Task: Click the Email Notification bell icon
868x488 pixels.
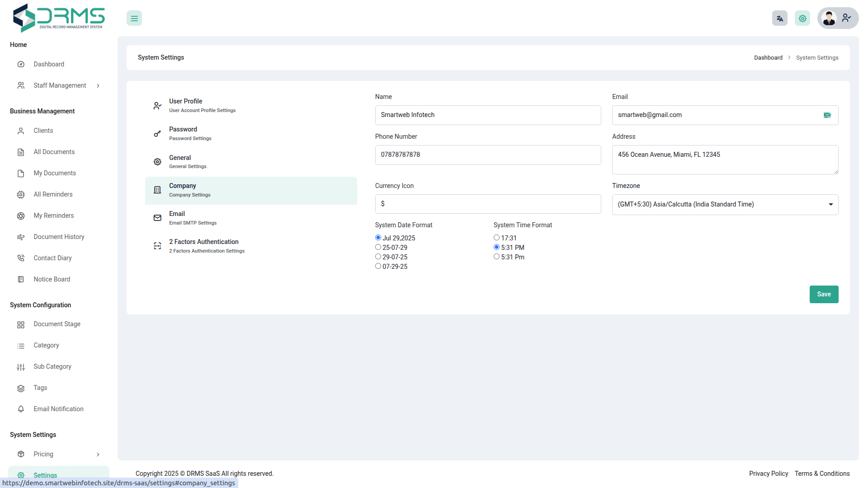Action: point(21,409)
